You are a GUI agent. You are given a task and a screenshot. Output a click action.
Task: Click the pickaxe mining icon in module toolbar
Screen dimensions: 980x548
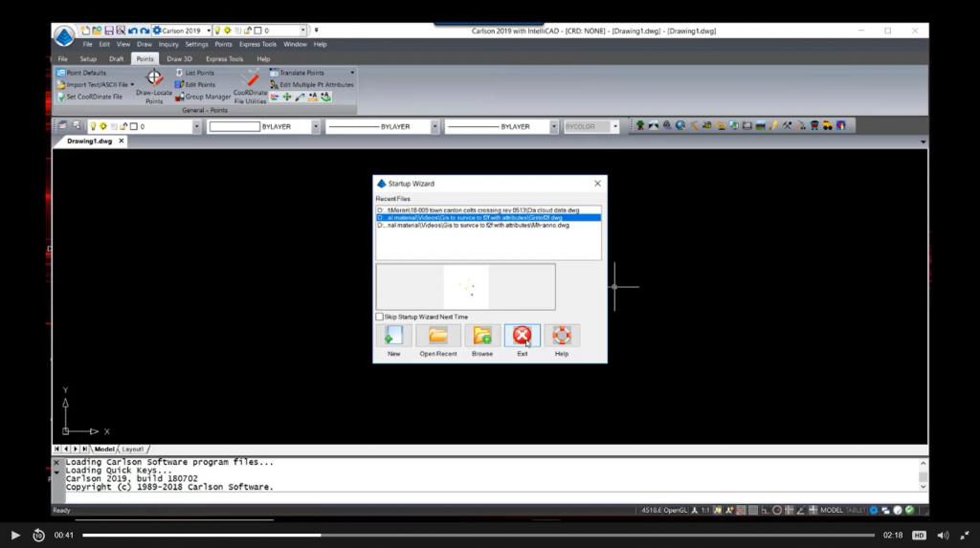694,125
